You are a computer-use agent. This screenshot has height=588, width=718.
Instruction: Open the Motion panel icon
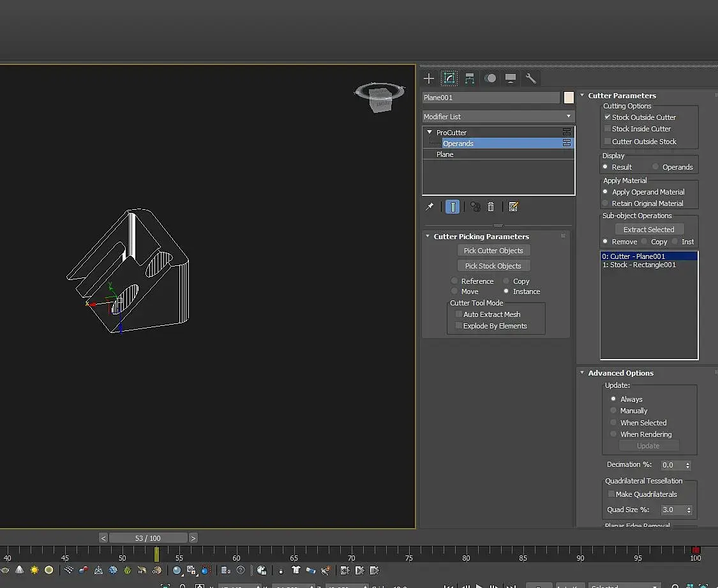coord(490,78)
